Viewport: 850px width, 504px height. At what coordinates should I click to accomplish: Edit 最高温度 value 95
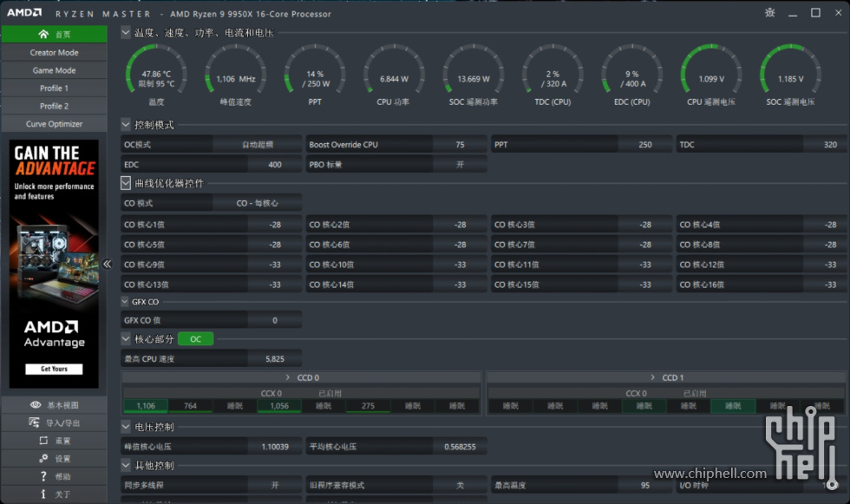[x=645, y=485]
